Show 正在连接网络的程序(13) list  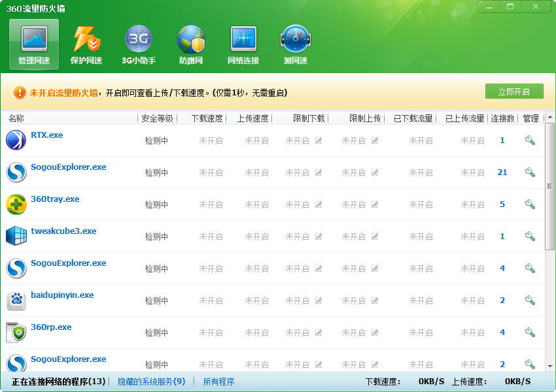(x=58, y=382)
